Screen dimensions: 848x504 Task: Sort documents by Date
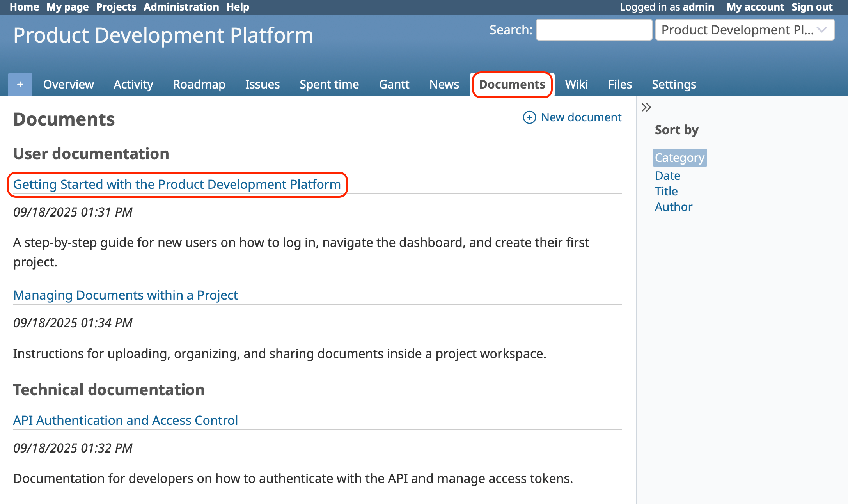(667, 176)
